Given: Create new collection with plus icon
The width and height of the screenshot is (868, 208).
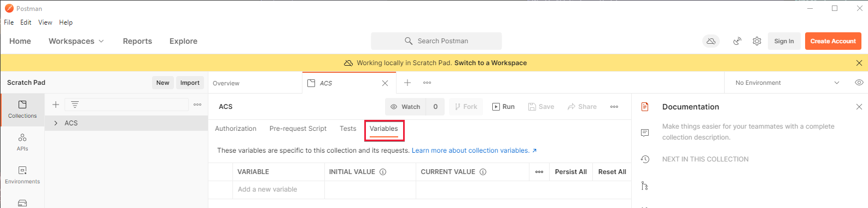Looking at the screenshot, I should [55, 105].
